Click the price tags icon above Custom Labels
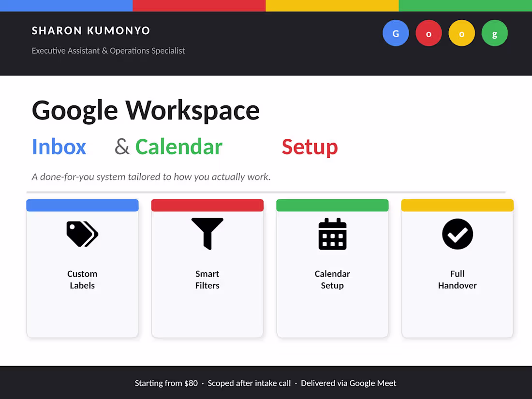This screenshot has height=399, width=532. (x=82, y=234)
